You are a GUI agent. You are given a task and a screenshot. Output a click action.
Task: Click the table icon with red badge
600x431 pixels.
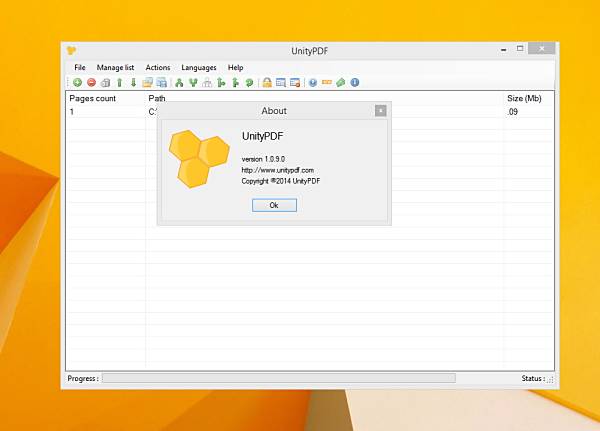coord(295,82)
